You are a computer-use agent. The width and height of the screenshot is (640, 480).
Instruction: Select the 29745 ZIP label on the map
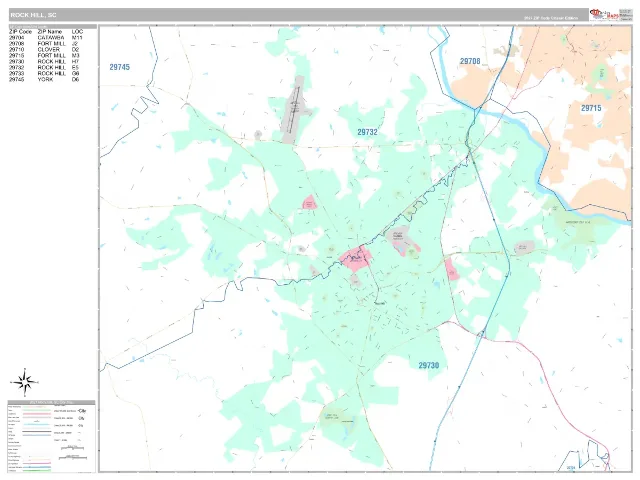click(x=120, y=67)
